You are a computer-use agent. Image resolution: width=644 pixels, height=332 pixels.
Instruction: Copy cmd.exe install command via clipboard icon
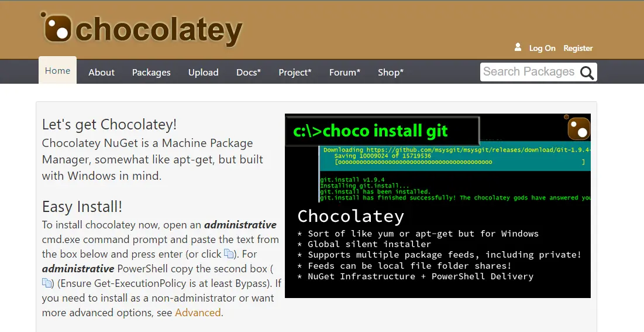(228, 254)
